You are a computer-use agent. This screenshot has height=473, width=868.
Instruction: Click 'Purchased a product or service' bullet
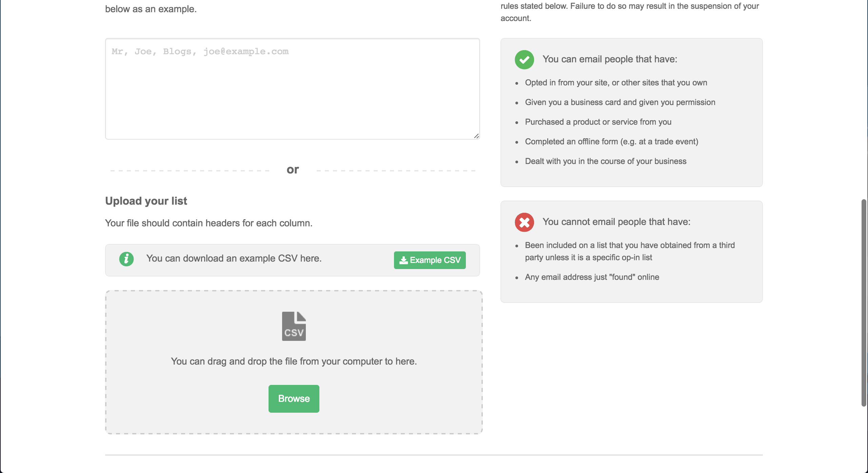[x=598, y=122]
